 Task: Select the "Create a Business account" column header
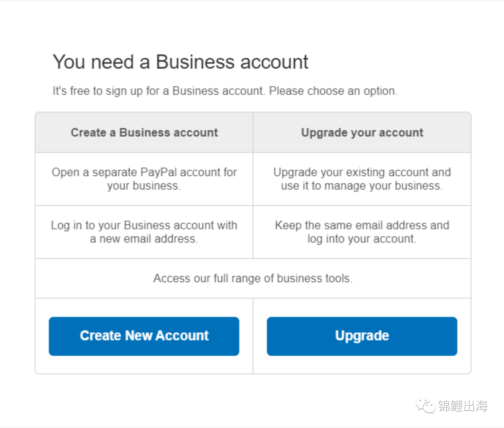click(x=144, y=132)
